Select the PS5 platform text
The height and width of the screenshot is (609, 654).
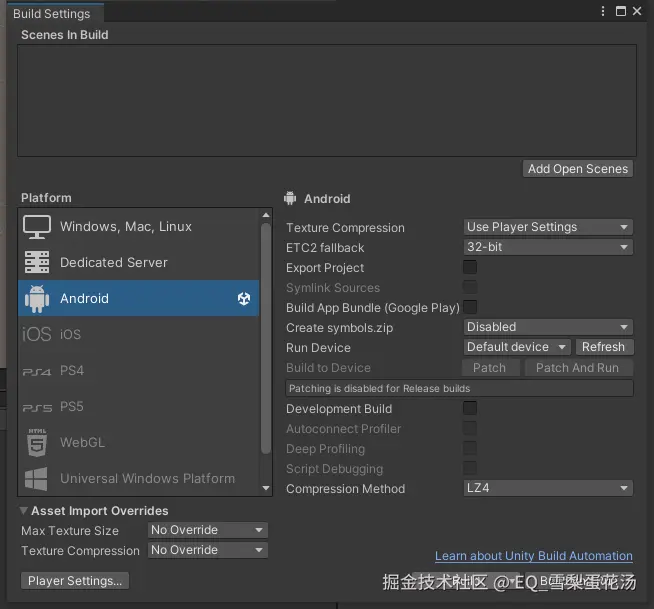click(x=72, y=406)
